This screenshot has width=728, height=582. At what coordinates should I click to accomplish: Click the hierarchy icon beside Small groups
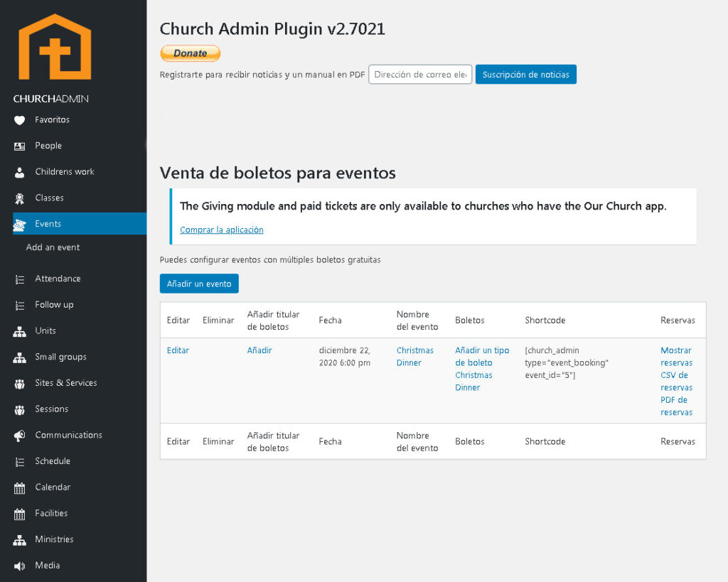click(x=20, y=357)
